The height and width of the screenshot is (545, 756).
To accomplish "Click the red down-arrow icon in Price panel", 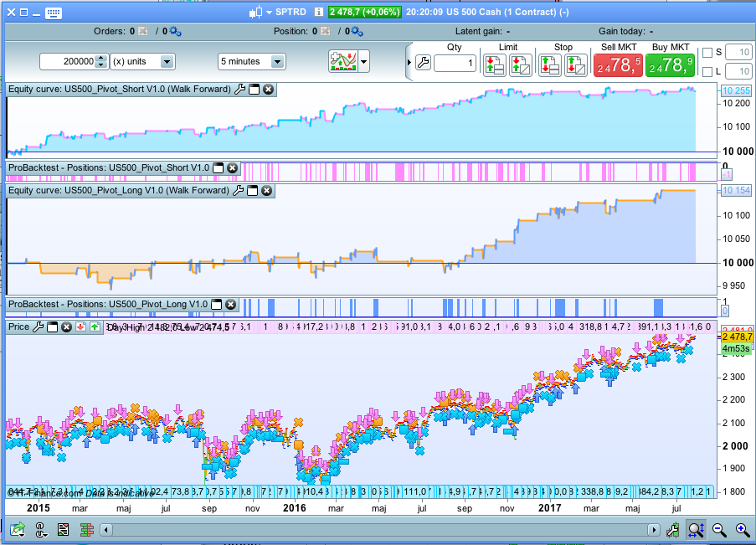I will coord(80,326).
